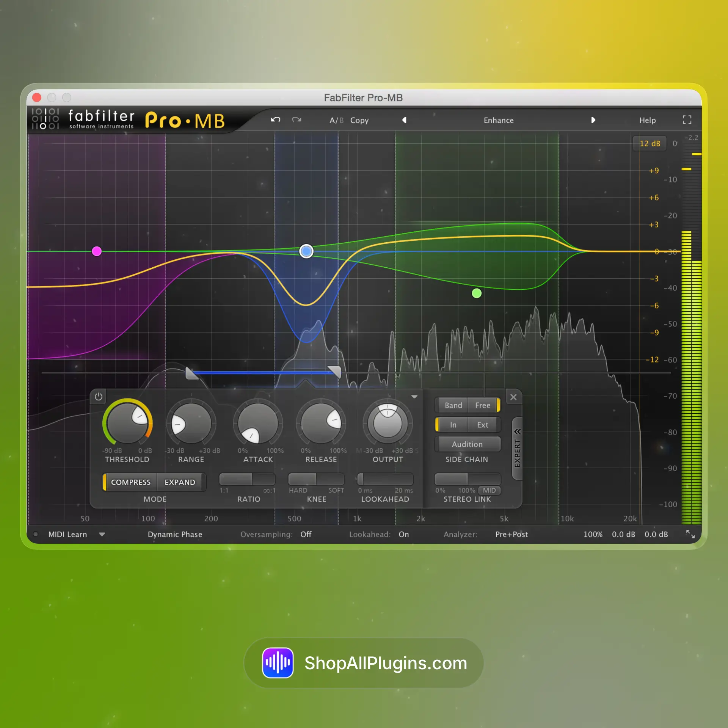Screen dimensions: 728x728
Task: Click the Copy button
Action: (359, 120)
